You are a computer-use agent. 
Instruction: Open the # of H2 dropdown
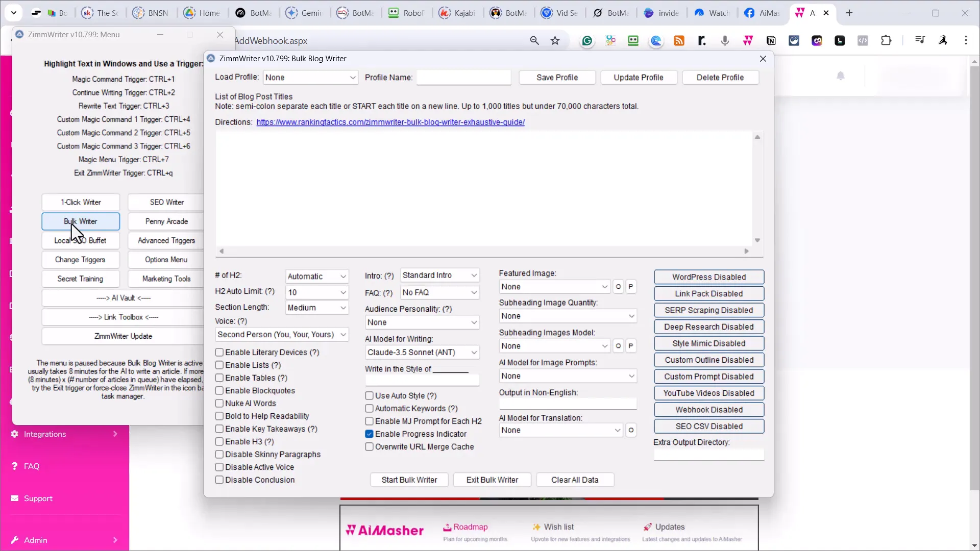[x=316, y=277]
